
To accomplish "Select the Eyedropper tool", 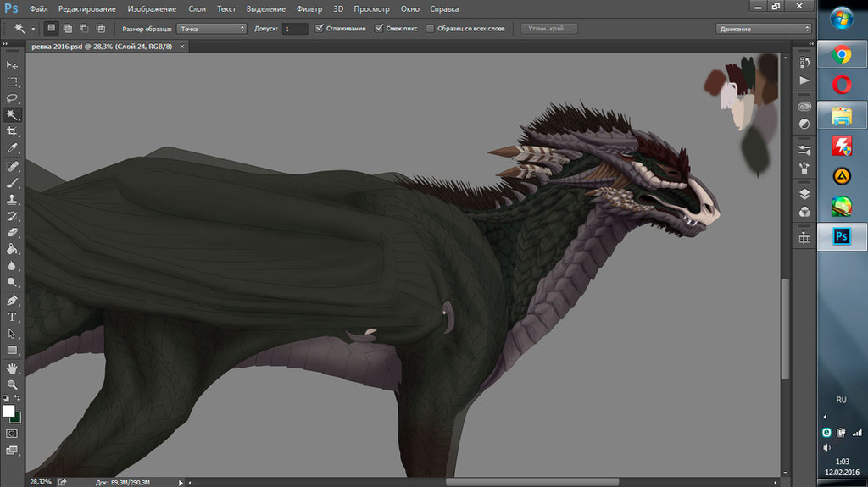I will pyautogui.click(x=12, y=148).
